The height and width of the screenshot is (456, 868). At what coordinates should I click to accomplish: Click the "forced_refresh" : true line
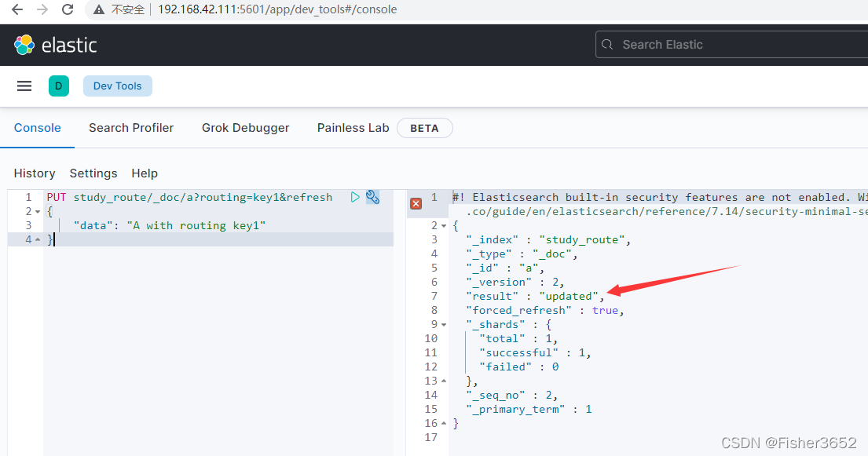(544, 311)
